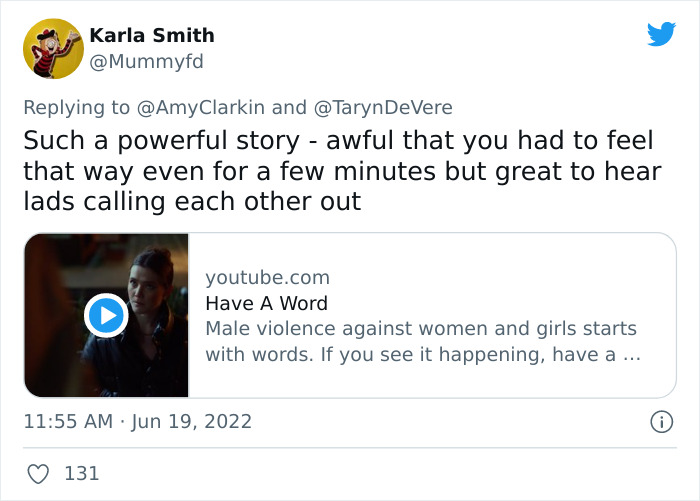700x501 pixels.
Task: Click the tweet info icon
Action: [x=661, y=423]
